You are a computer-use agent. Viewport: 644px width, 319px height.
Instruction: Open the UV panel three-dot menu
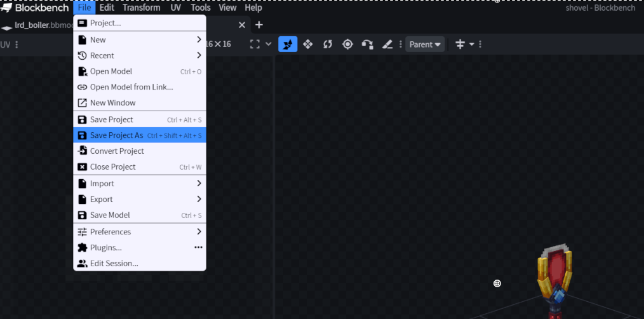17,44
